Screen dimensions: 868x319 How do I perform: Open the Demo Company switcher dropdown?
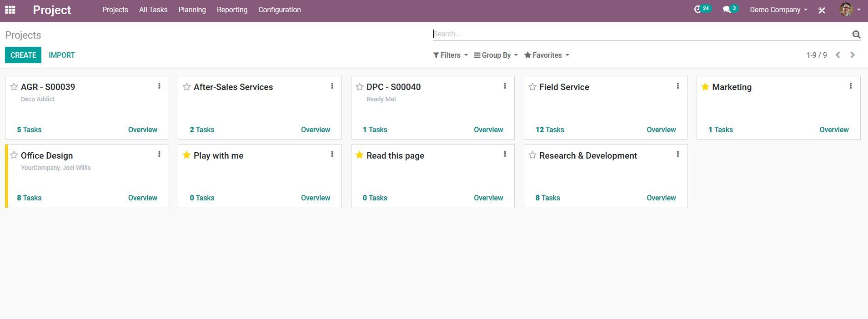778,10
